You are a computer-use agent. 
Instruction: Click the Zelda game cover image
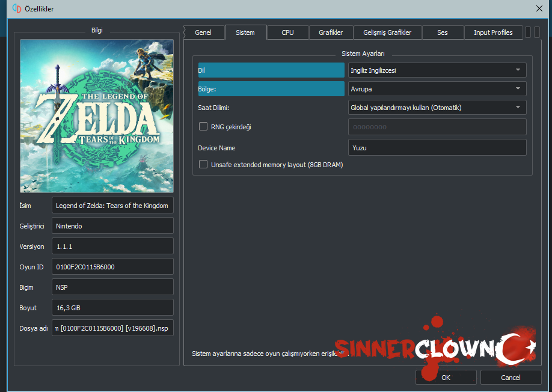pyautogui.click(x=97, y=116)
